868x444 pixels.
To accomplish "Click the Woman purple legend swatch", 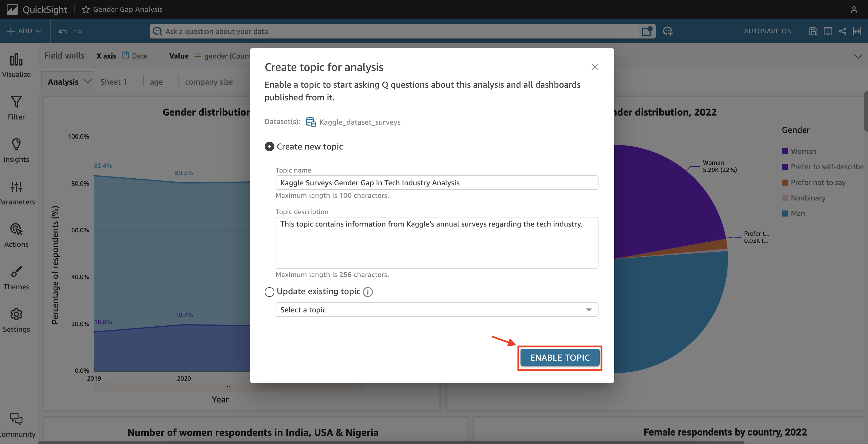I will (785, 151).
